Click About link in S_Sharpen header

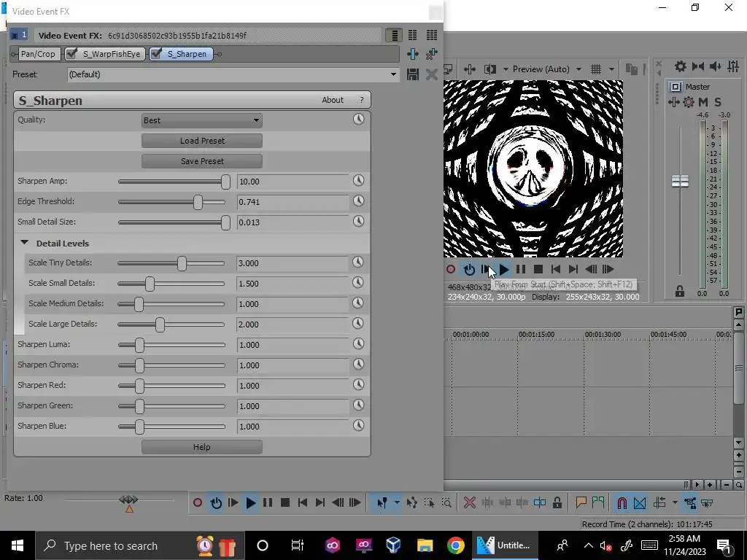pyautogui.click(x=333, y=100)
